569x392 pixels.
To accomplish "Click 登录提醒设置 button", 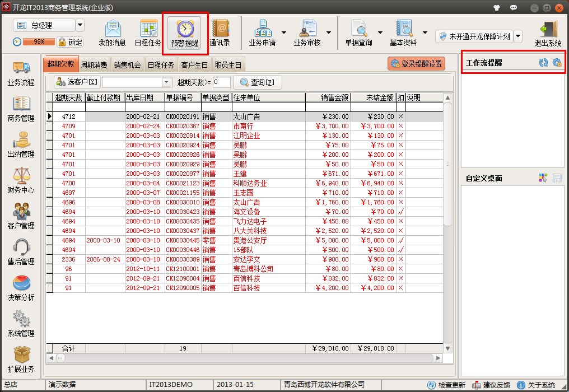I will click(416, 64).
